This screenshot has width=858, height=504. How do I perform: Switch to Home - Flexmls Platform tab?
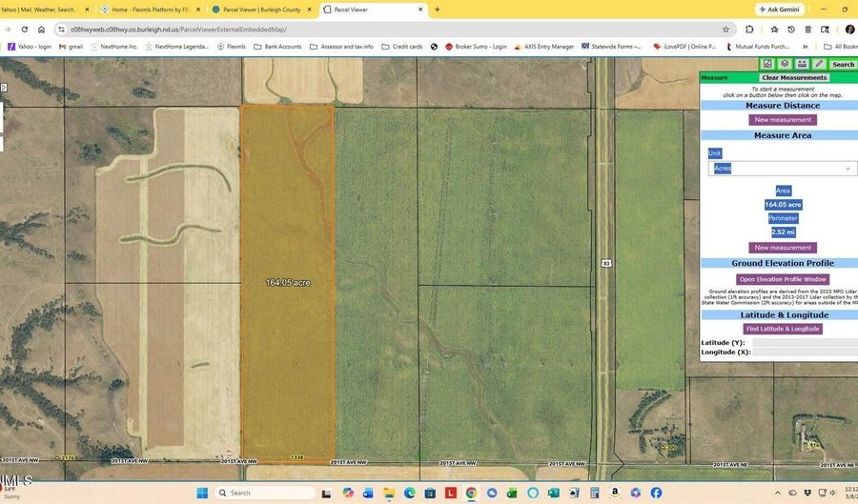[x=151, y=10]
